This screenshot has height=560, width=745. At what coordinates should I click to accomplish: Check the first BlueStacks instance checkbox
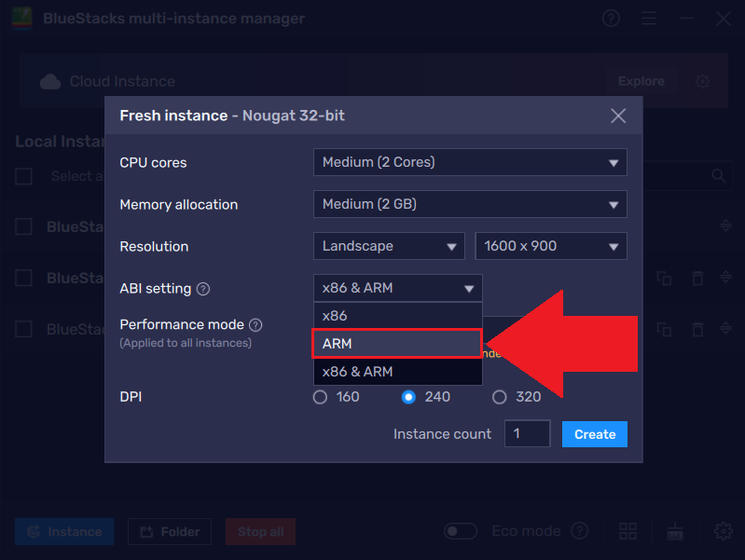(23, 226)
